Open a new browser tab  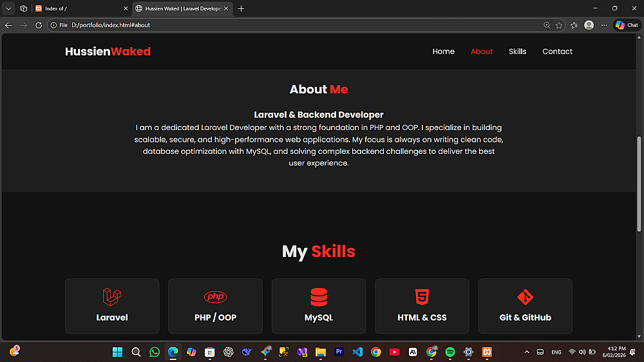[x=241, y=8]
